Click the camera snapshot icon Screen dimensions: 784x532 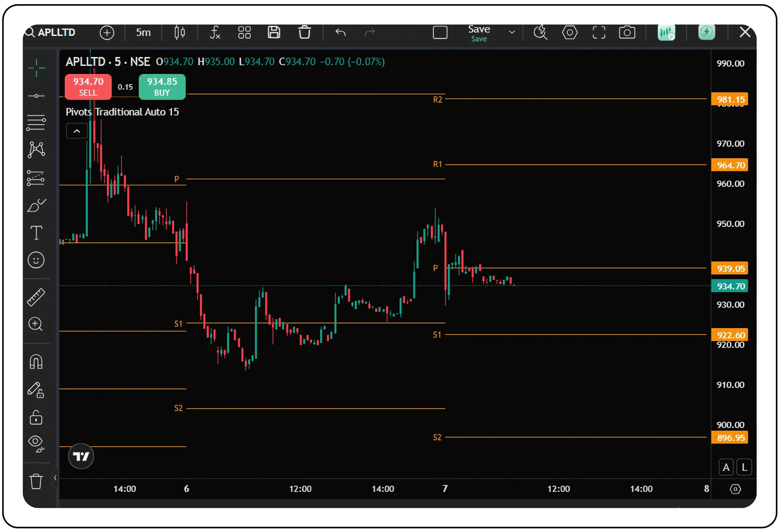click(x=627, y=32)
